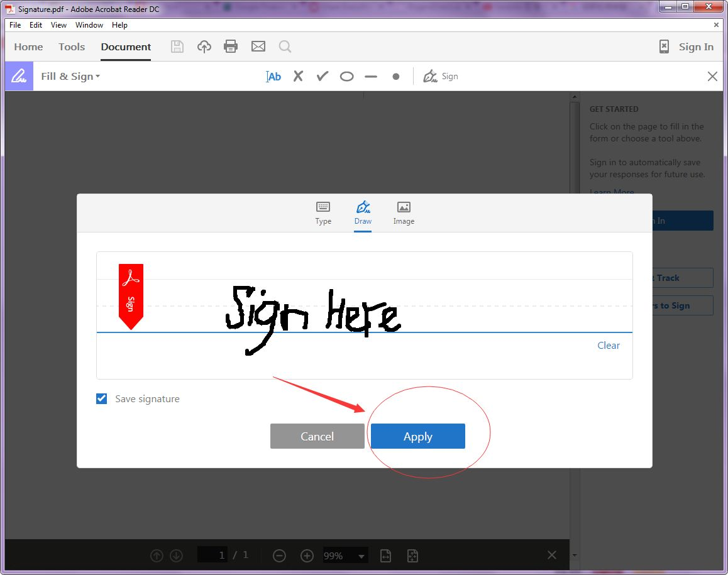Click the fit full page icon
728x575 pixels.
click(x=413, y=556)
